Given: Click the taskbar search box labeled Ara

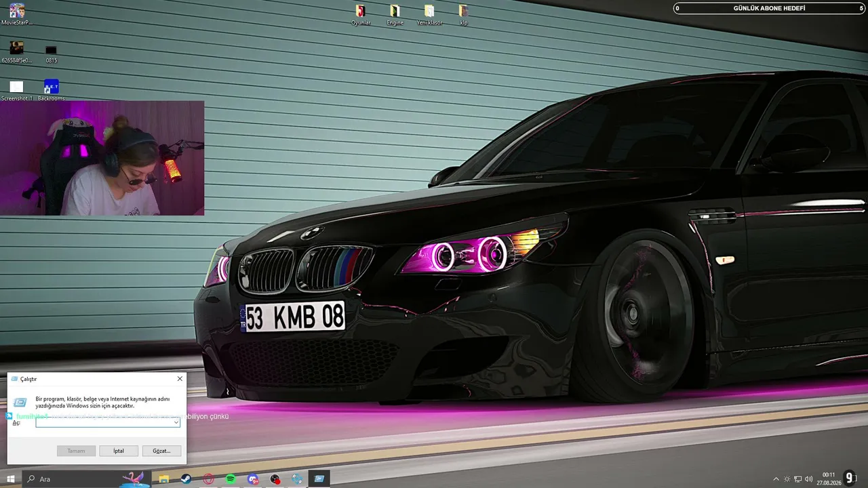Looking at the screenshot, I should pyautogui.click(x=88, y=479).
